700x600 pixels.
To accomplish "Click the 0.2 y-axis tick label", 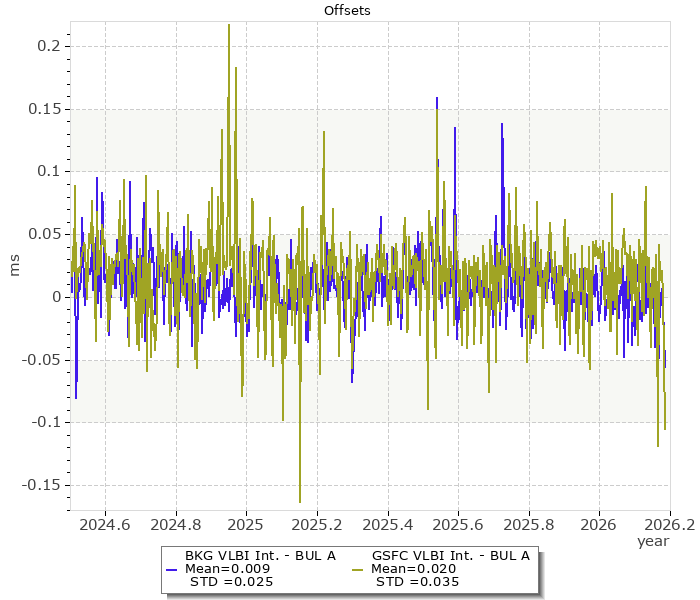I will point(47,46).
